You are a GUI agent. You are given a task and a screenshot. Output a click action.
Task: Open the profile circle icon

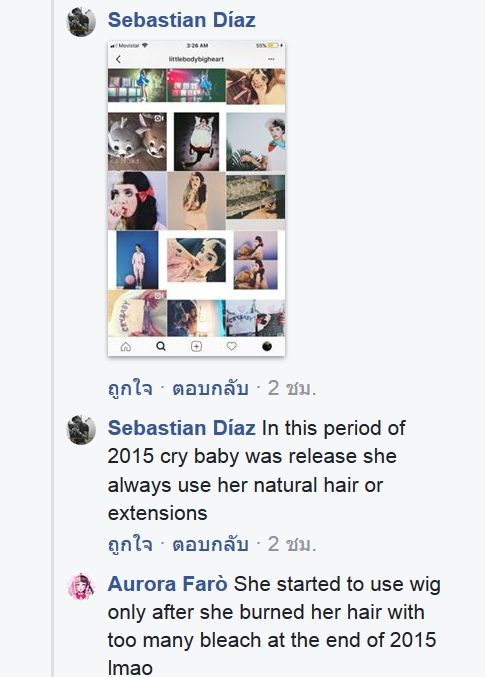[267, 346]
